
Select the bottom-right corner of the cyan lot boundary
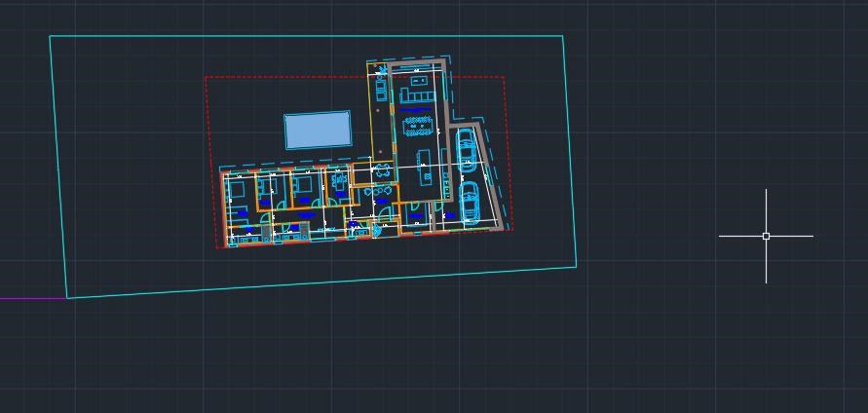(x=576, y=265)
